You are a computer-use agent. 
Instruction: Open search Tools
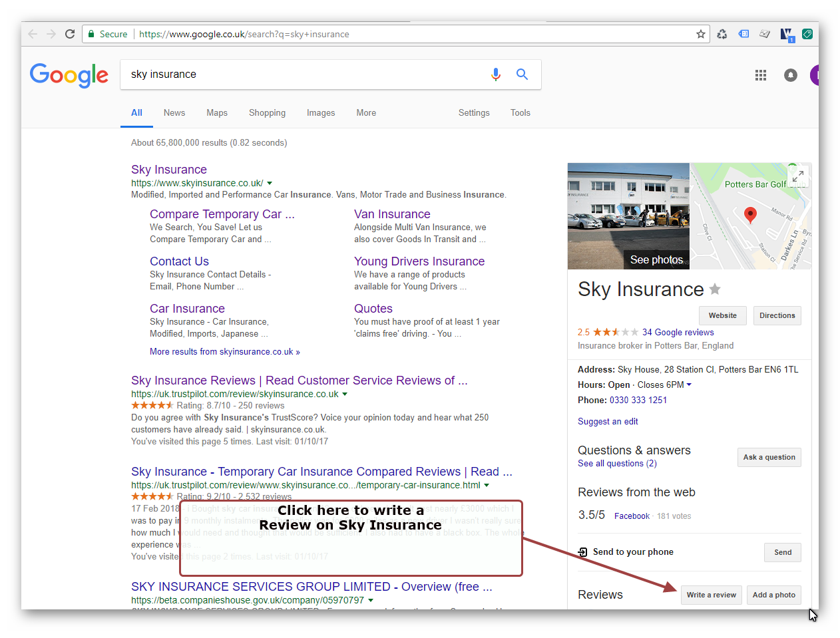[521, 113]
